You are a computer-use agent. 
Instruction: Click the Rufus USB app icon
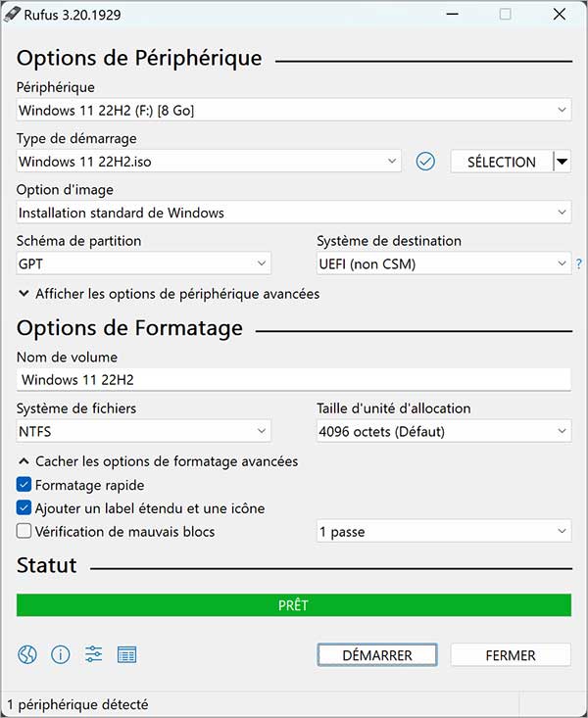point(12,14)
